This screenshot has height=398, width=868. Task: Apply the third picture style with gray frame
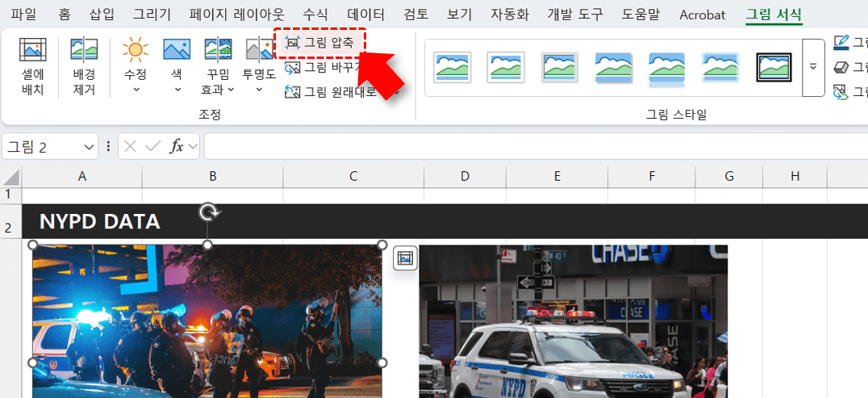560,67
